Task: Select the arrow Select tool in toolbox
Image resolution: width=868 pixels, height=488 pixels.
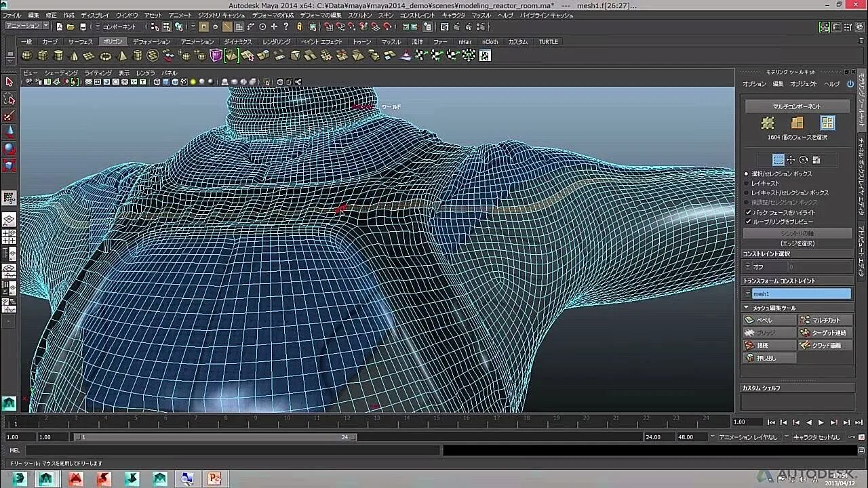Action: pos(9,82)
